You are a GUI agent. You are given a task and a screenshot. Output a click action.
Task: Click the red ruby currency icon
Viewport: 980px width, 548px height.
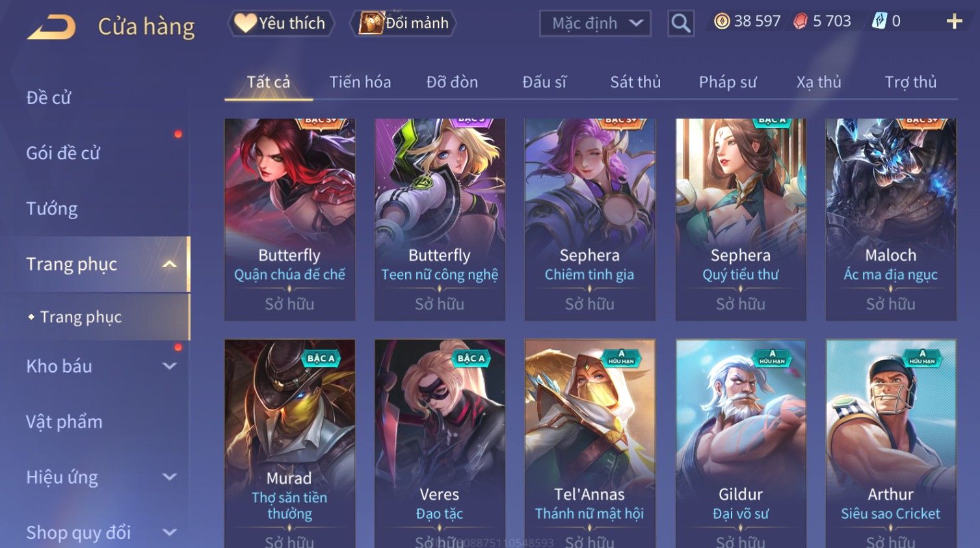coord(801,21)
